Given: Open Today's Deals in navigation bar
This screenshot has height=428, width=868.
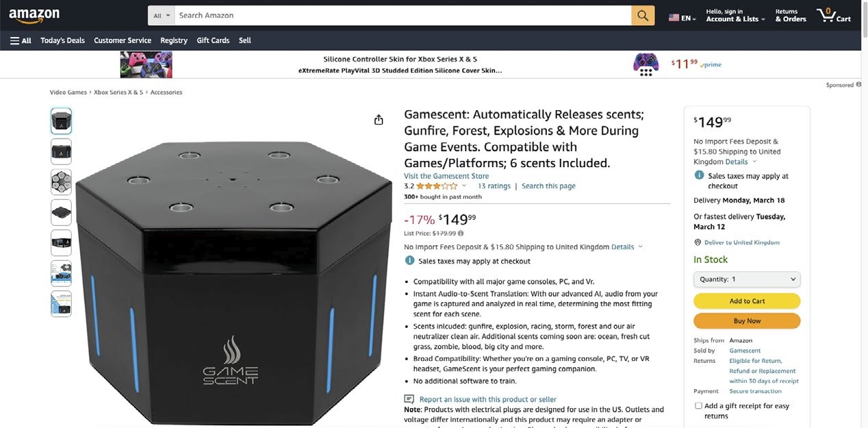Looking at the screenshot, I should (x=62, y=40).
